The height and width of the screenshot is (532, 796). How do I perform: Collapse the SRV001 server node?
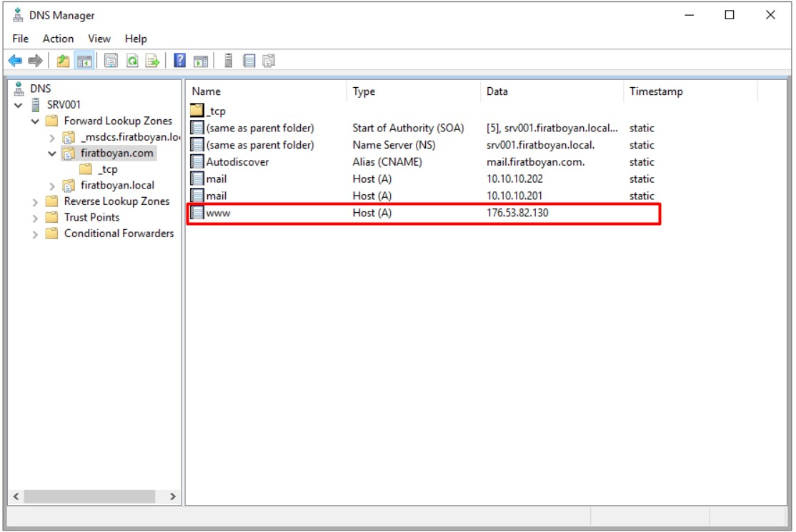(x=19, y=105)
